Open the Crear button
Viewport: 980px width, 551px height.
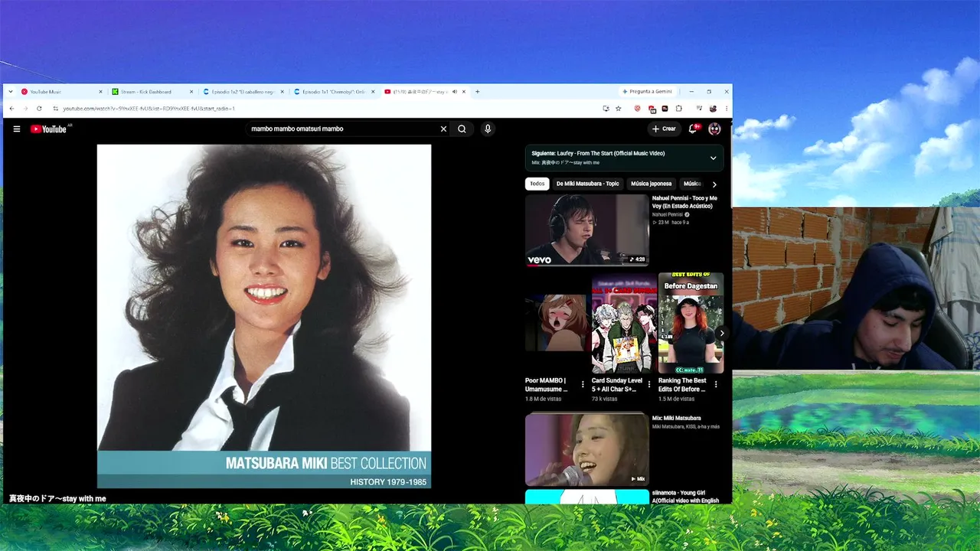[664, 129]
